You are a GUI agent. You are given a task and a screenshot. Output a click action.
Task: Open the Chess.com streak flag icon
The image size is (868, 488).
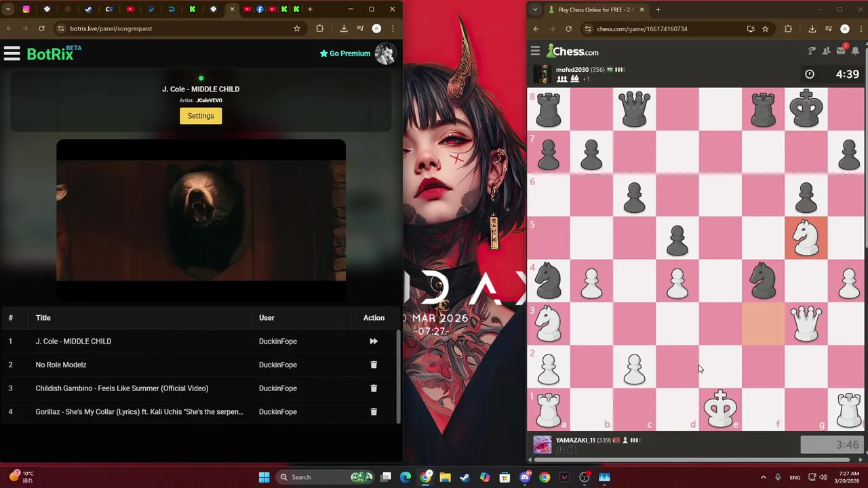tap(812, 51)
